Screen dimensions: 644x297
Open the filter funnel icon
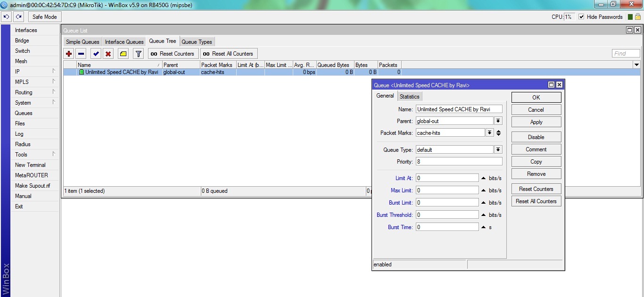tap(138, 54)
